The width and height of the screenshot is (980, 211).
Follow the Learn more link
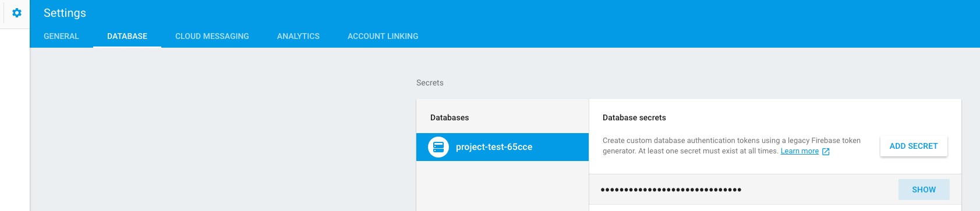[799, 151]
